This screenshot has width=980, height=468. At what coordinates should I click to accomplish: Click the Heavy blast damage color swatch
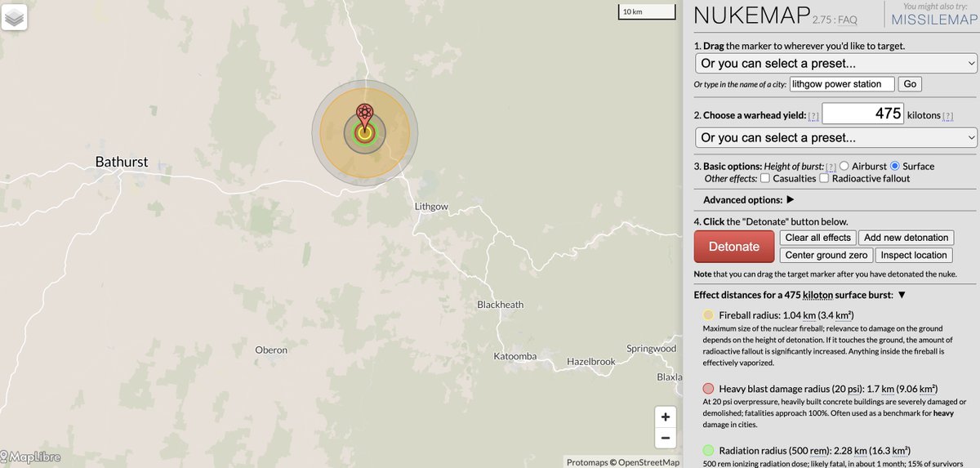coord(708,389)
